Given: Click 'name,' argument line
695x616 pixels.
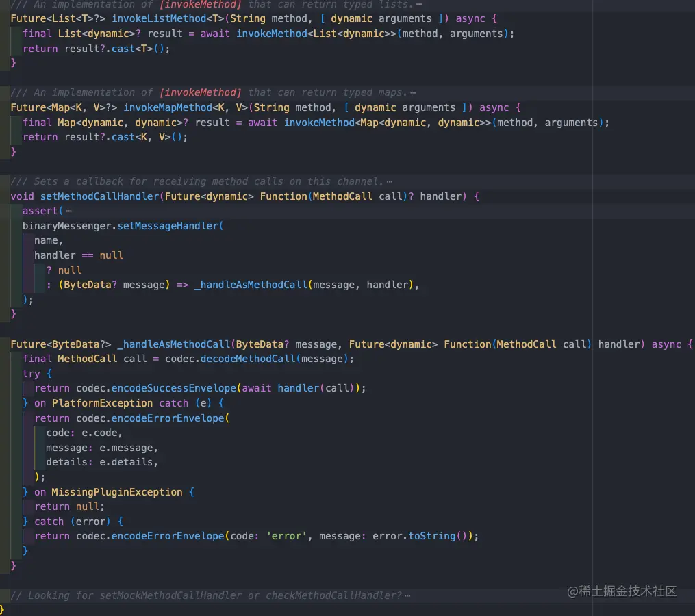Looking at the screenshot, I should tap(49, 241).
